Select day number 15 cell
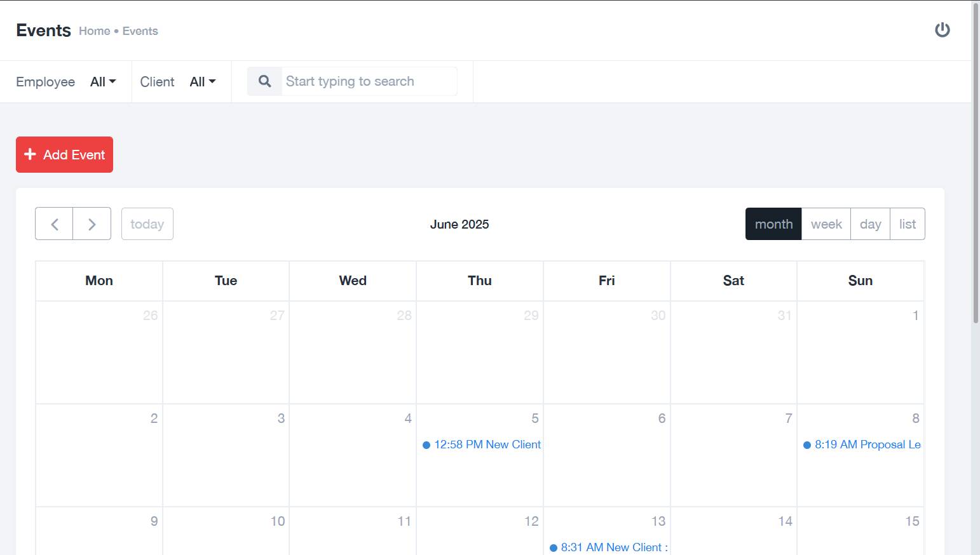Image resolution: width=980 pixels, height=555 pixels. point(861,531)
